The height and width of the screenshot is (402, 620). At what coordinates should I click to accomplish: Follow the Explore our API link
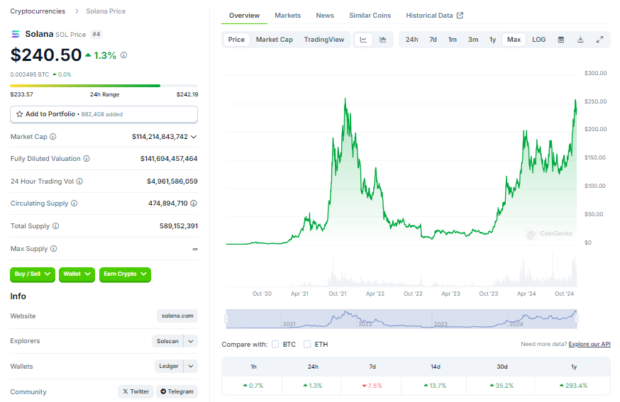click(x=589, y=344)
